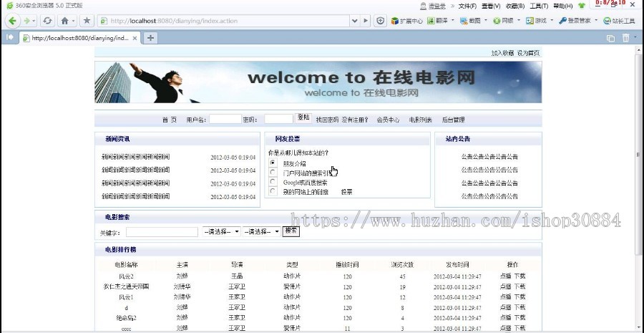Open 扩展中心 extension center
The width and height of the screenshot is (644, 333).
point(406,21)
